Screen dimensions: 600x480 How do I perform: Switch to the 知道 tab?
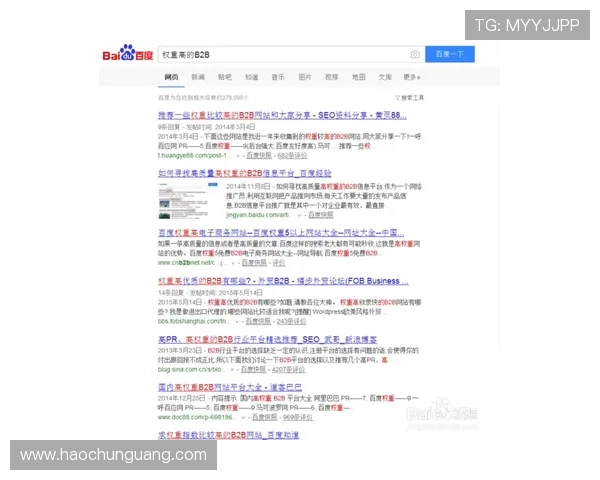click(251, 77)
